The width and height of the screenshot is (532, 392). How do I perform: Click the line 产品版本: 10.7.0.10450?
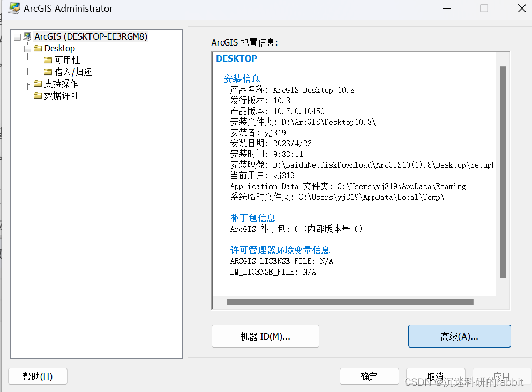click(x=277, y=111)
